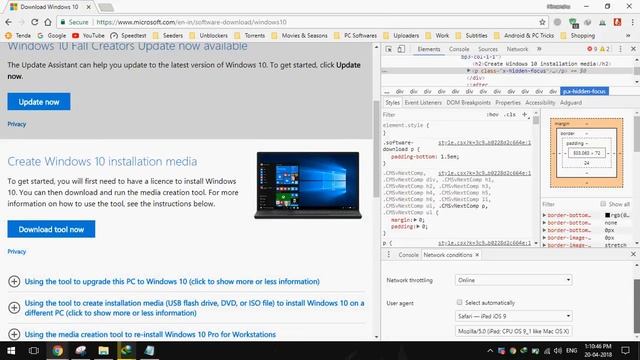Show more DevTools panels via the » chevron

(x=539, y=49)
